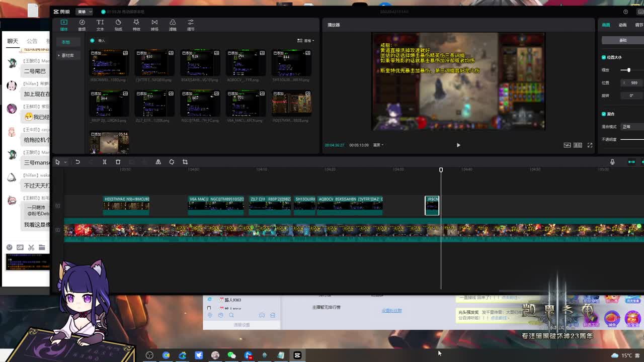
Task: Adjust the 缩放 scale slider
Action: 628,70
